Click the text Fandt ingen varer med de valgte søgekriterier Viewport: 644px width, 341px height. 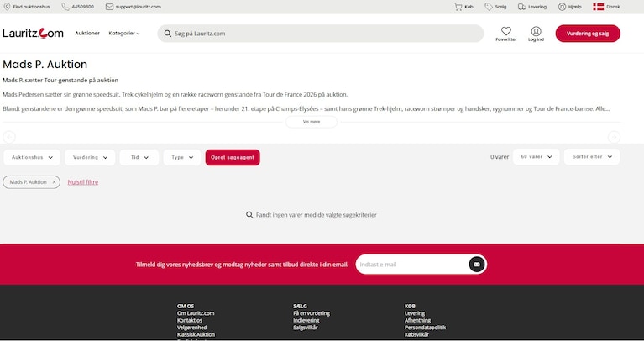[x=317, y=215]
